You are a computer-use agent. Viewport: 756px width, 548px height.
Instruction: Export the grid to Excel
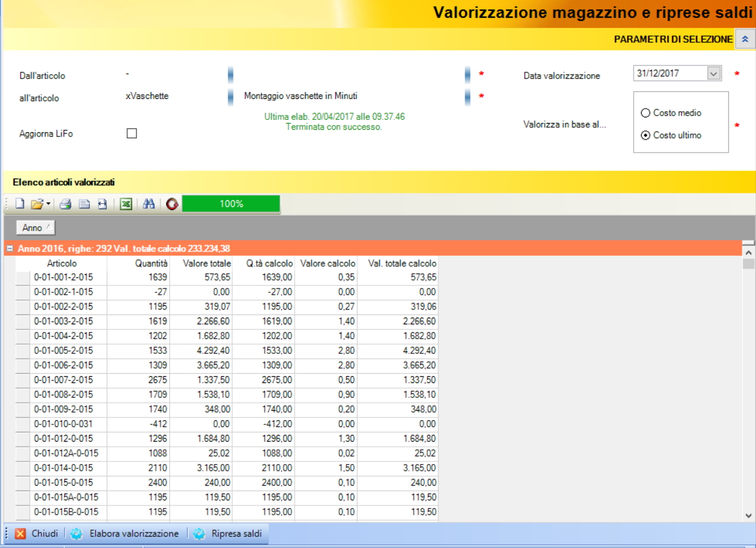[126, 204]
